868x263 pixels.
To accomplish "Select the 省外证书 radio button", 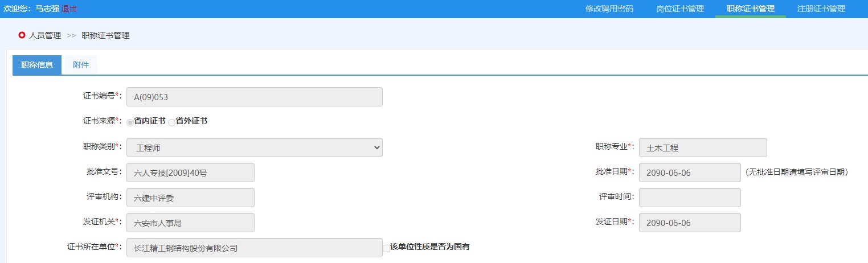I will click(x=171, y=122).
